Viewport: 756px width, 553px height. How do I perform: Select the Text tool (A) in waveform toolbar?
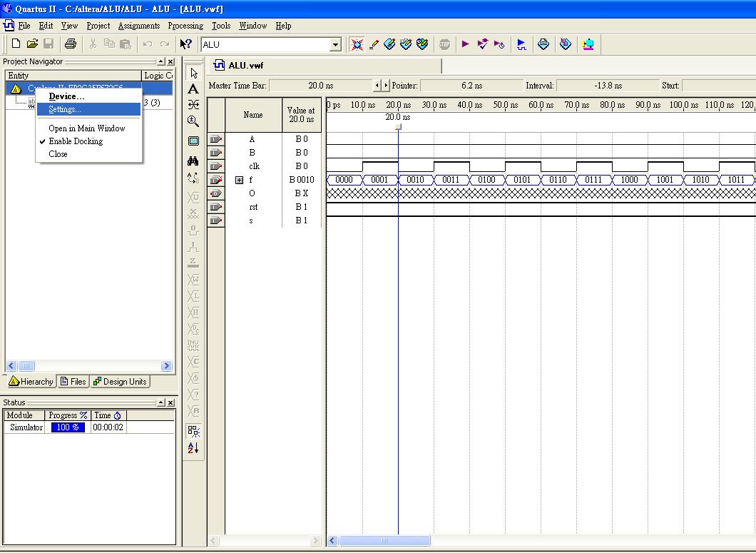pyautogui.click(x=193, y=89)
